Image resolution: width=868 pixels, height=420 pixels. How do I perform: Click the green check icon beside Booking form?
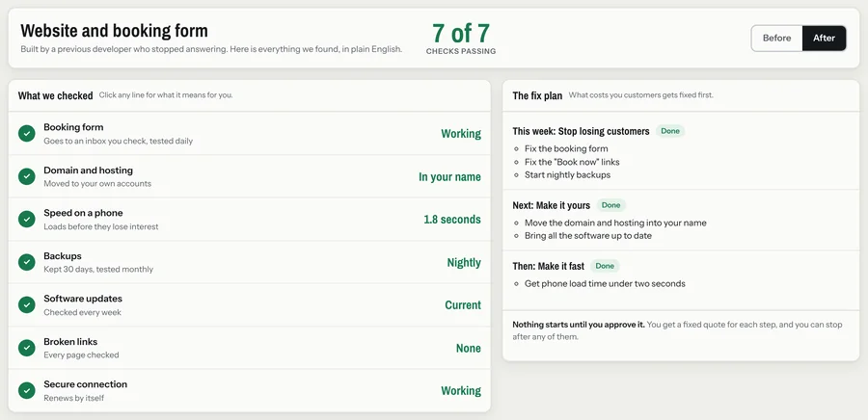(x=27, y=133)
